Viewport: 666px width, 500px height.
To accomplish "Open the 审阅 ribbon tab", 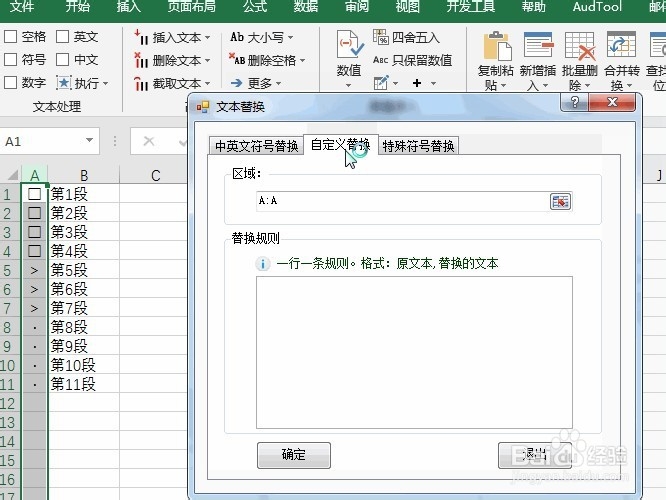I will coord(357,6).
